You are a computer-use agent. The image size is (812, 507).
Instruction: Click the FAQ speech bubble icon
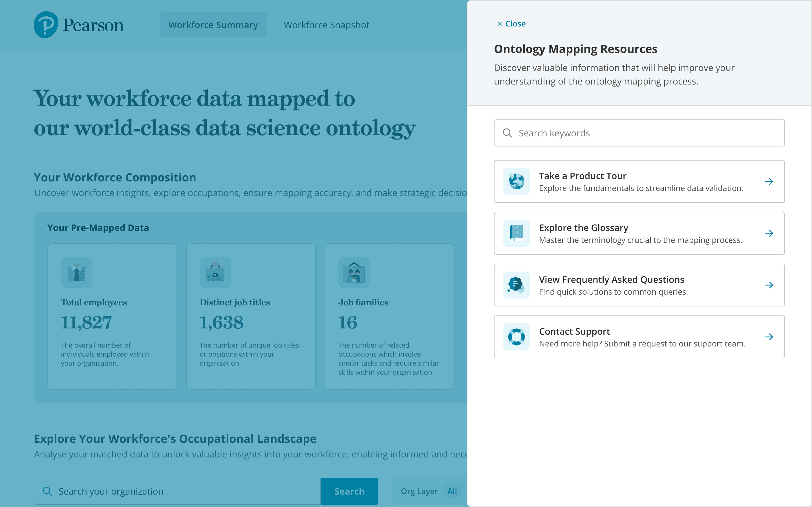pyautogui.click(x=517, y=285)
